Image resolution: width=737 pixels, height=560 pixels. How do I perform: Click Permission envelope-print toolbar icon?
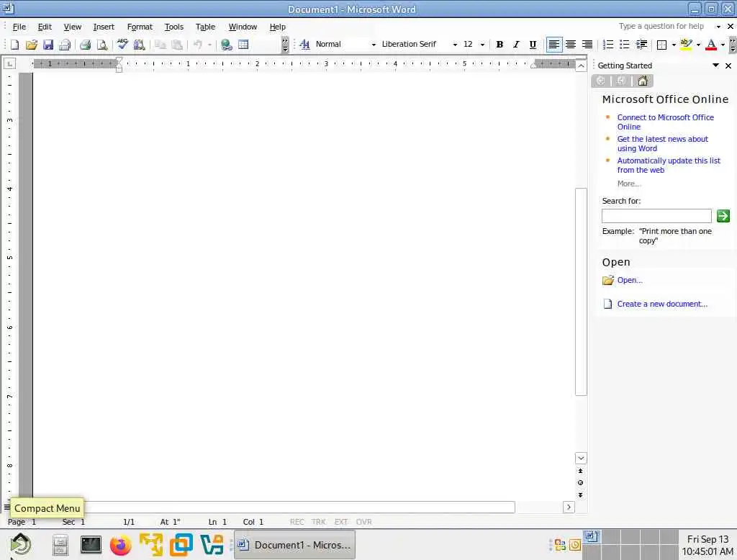click(x=64, y=45)
